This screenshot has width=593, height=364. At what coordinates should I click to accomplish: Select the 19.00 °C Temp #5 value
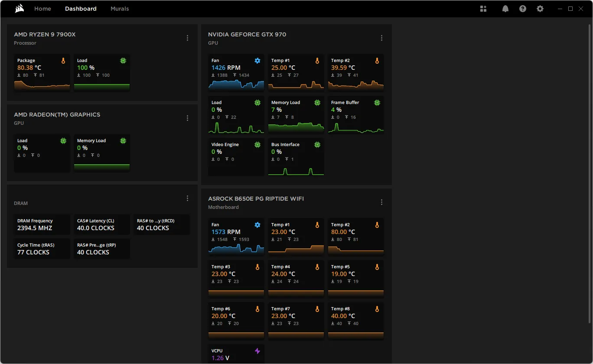(x=343, y=274)
